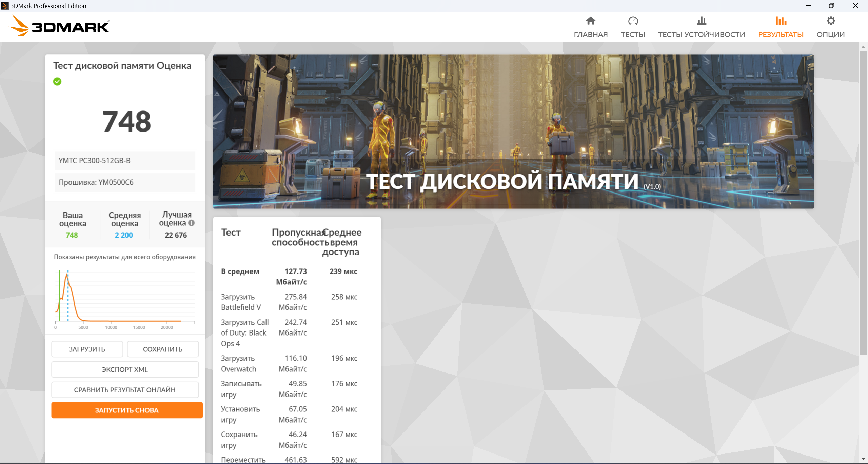Click the green Ваша оценка value 748
868x464 pixels.
(x=72, y=235)
